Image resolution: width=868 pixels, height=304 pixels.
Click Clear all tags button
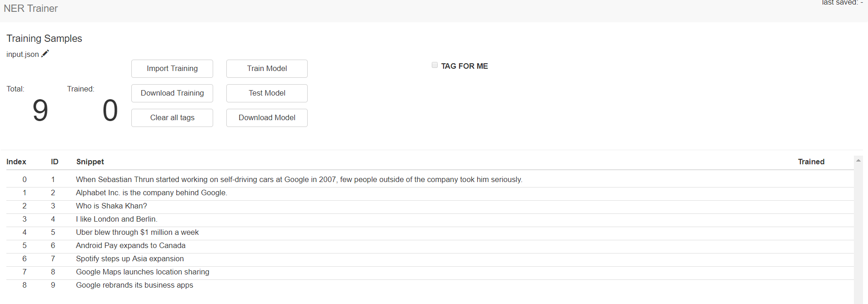172,118
